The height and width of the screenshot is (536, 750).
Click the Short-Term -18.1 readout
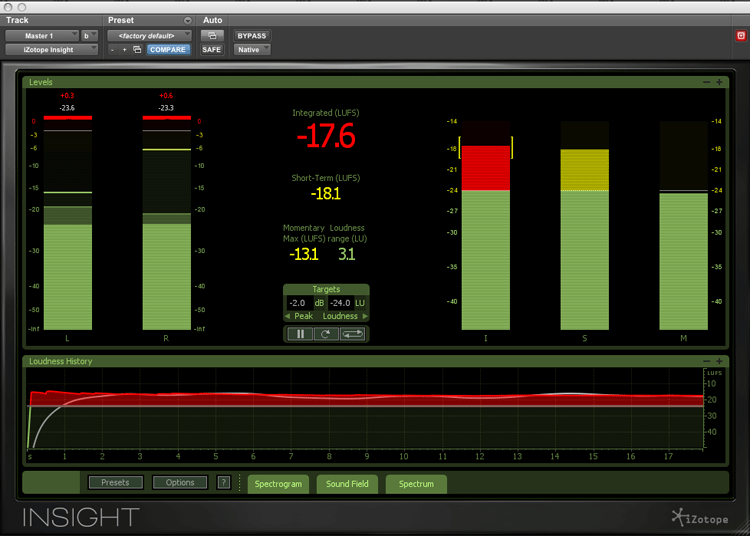326,194
